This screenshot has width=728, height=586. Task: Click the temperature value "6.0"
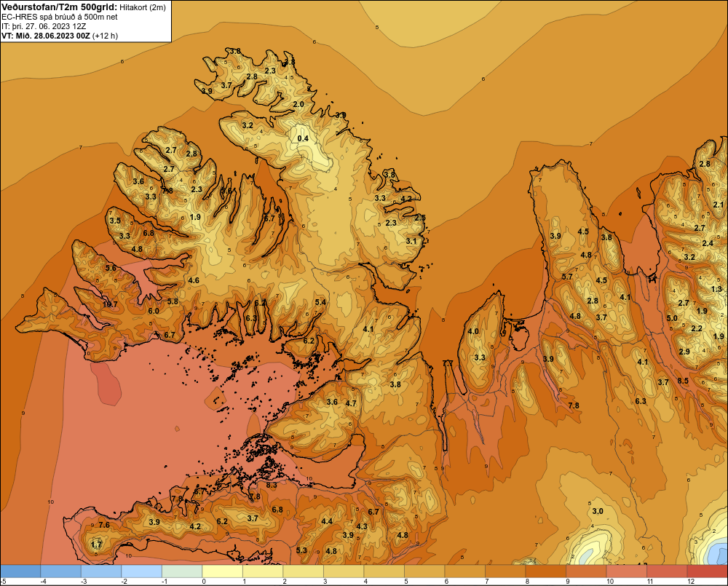coord(153,311)
